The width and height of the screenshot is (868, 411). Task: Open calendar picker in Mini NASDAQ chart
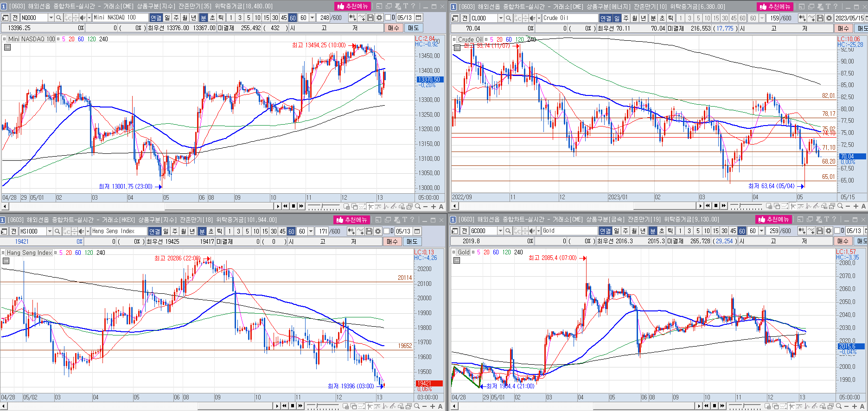click(419, 18)
